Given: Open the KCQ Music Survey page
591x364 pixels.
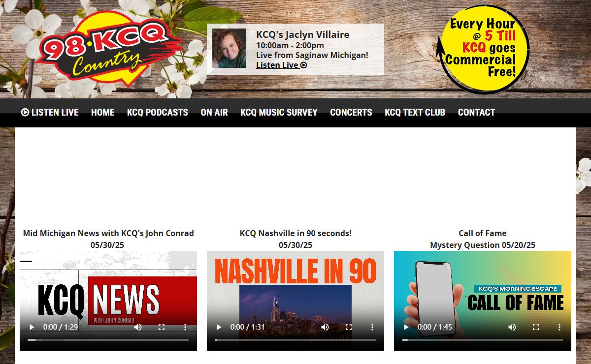Looking at the screenshot, I should [x=279, y=113].
